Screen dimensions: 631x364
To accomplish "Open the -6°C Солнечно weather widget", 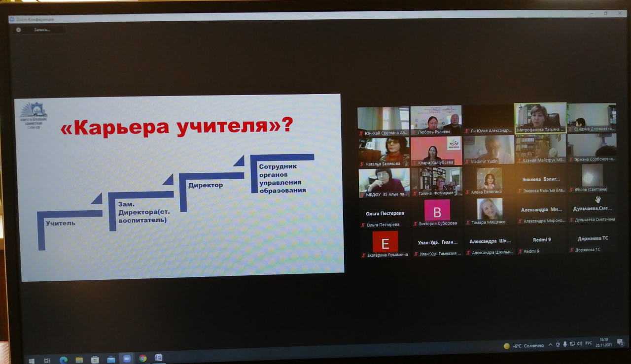I will 524,346.
